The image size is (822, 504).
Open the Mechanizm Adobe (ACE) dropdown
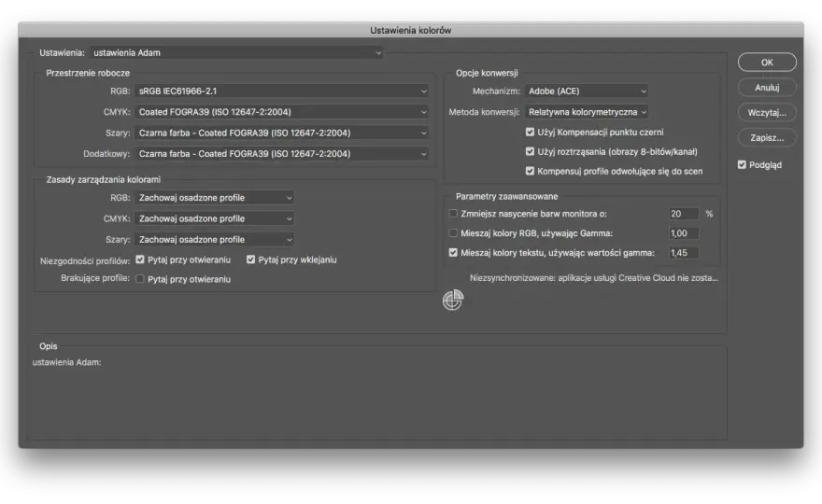(587, 91)
